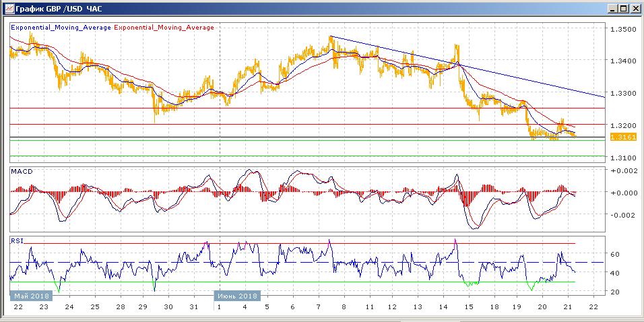Close the GBP/USD chart window
Viewport: 644px width, 322px height.
click(634, 9)
